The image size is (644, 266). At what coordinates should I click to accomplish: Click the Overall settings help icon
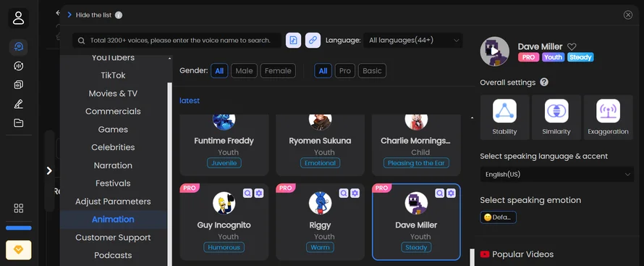pos(544,82)
